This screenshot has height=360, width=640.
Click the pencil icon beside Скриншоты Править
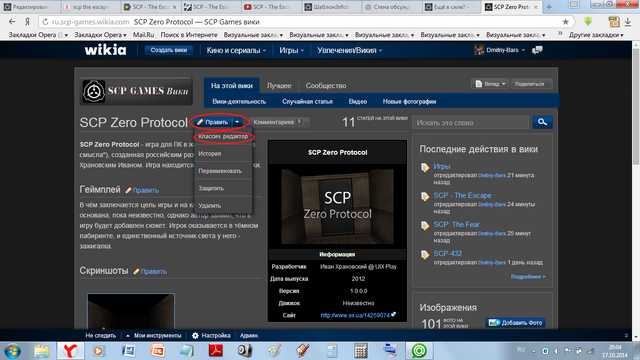[x=136, y=271]
